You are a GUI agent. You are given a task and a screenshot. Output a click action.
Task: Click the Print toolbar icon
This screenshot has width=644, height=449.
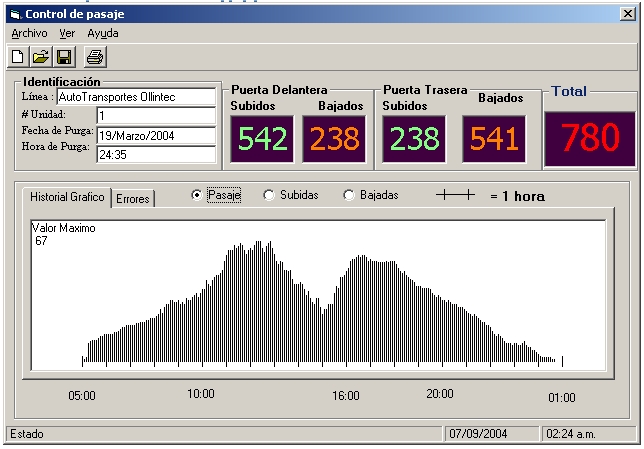pyautogui.click(x=94, y=56)
